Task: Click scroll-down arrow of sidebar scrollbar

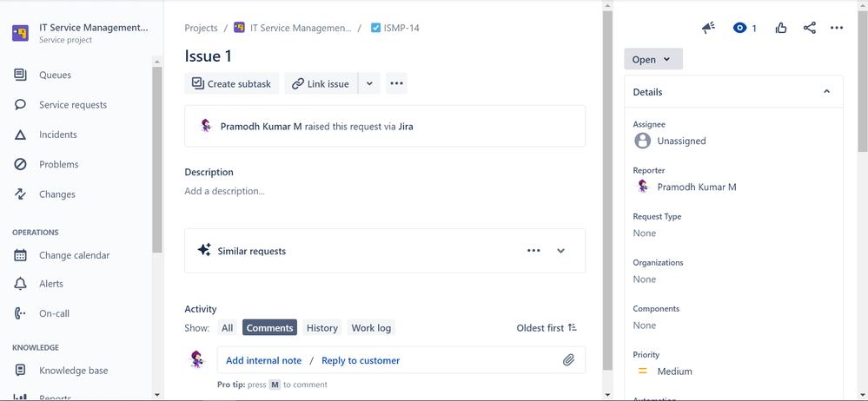Action: click(156, 394)
